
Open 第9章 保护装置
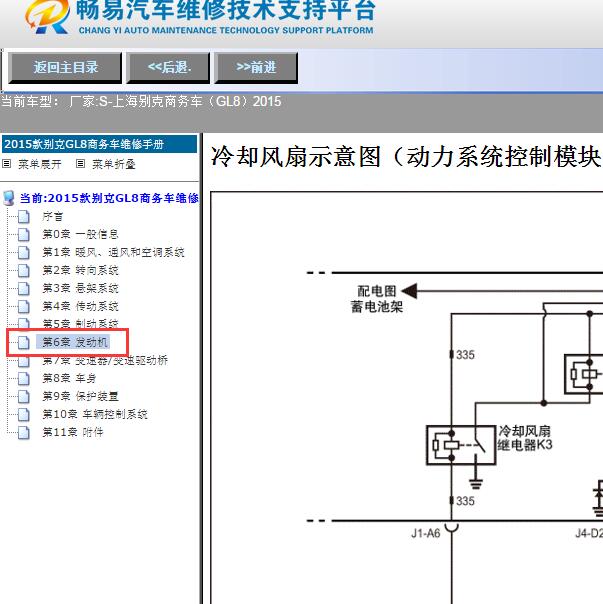(80, 396)
